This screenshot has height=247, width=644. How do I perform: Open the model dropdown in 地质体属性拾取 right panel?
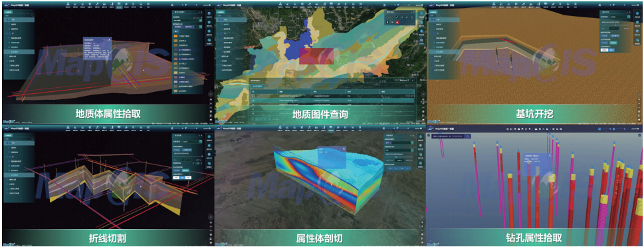[x=187, y=19]
